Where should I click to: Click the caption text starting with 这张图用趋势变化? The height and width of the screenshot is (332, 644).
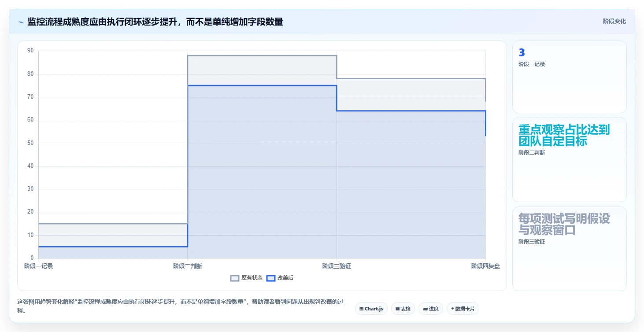tap(180, 306)
